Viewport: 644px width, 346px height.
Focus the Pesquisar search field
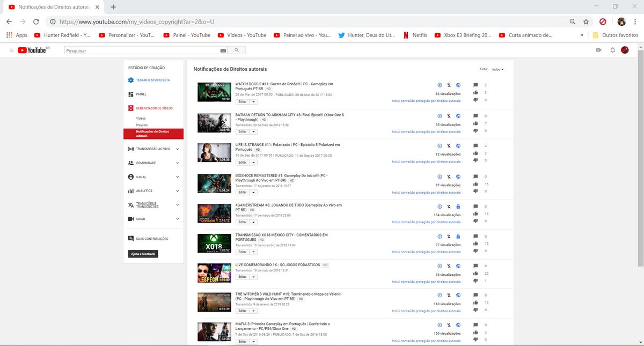pos(142,50)
